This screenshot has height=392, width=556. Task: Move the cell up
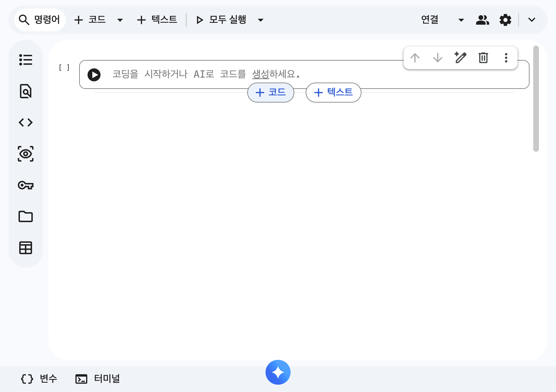click(415, 58)
